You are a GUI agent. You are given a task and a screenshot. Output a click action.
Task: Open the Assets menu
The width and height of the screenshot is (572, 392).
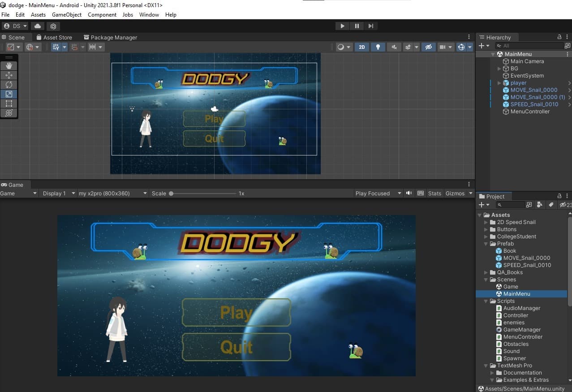pos(38,15)
